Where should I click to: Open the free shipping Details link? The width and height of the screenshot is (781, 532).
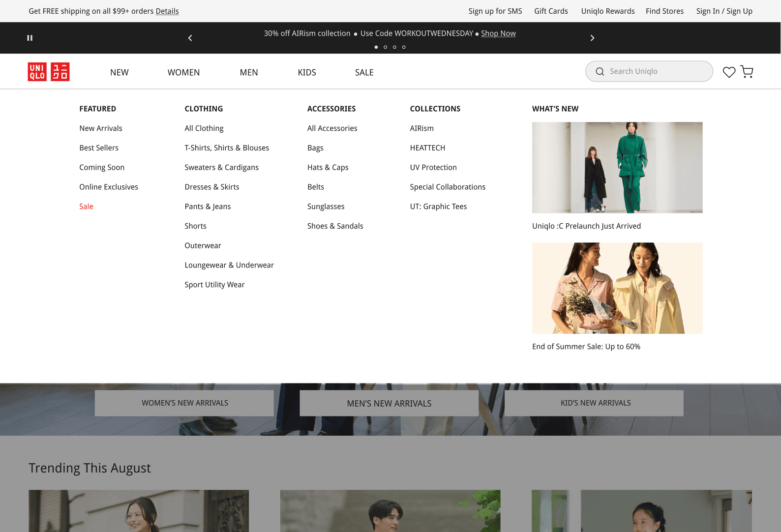[x=167, y=11]
